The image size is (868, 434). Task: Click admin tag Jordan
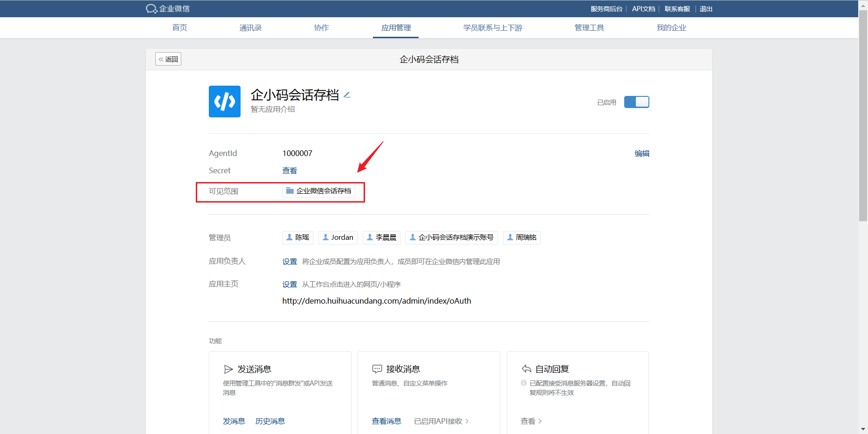pos(338,237)
